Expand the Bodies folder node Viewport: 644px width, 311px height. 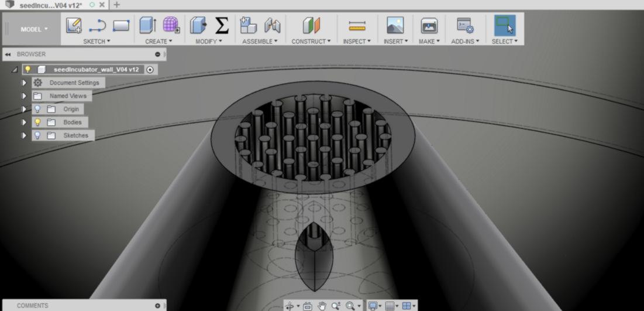[24, 122]
